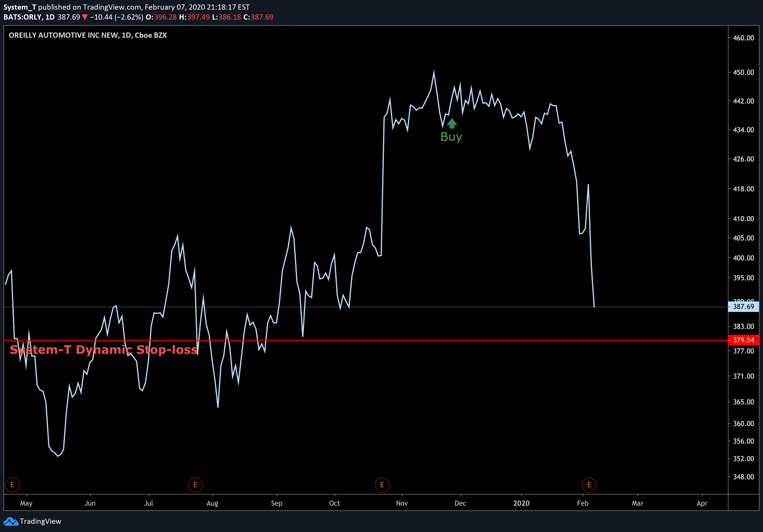Click the 'System_T' author name
The image size is (763, 532).
coord(20,7)
